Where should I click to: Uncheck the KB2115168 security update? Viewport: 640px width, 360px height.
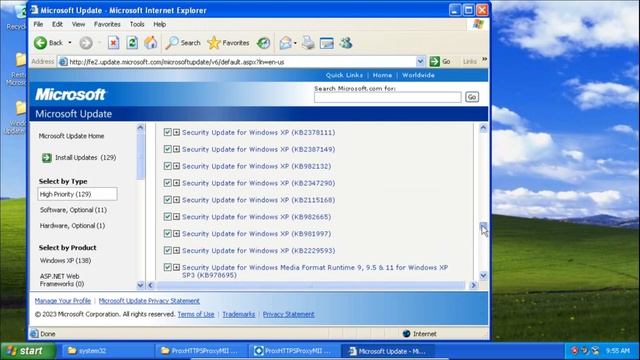point(167,200)
